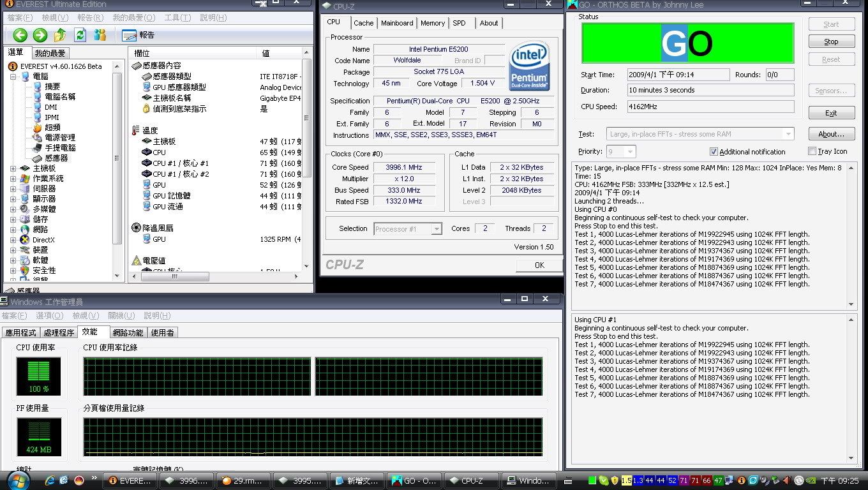
Task: Collapse 電腦 node in EVEREST tree
Action: point(13,77)
